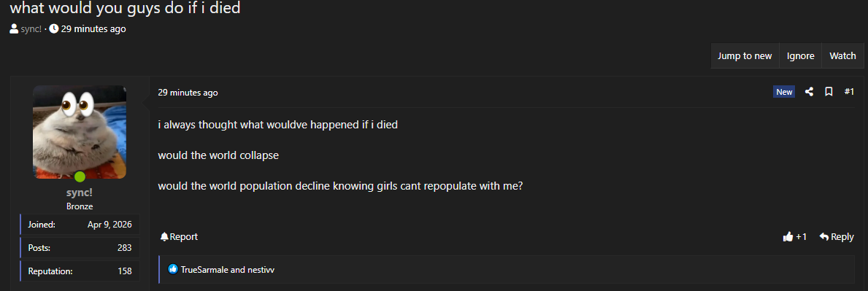Click the clock icon near thread start time
868x291 pixels.
[54, 28]
